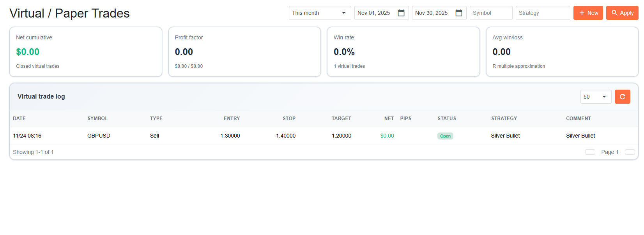644x235 pixels.
Task: Select the GBPUSD trade row
Action: 99,136
